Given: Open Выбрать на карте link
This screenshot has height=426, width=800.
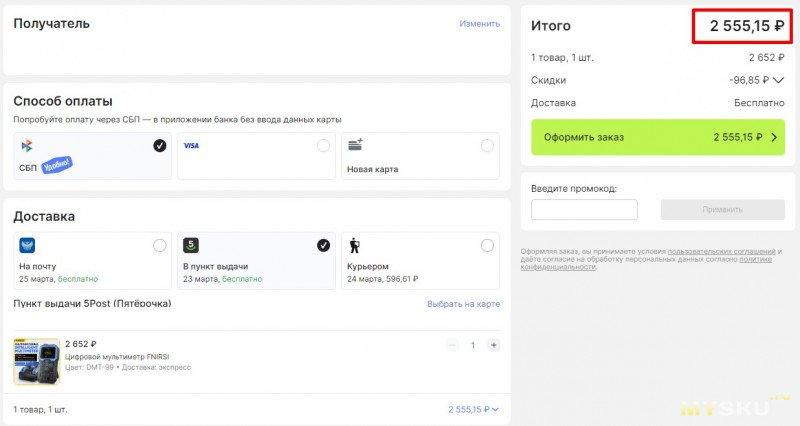Looking at the screenshot, I should coord(463,304).
